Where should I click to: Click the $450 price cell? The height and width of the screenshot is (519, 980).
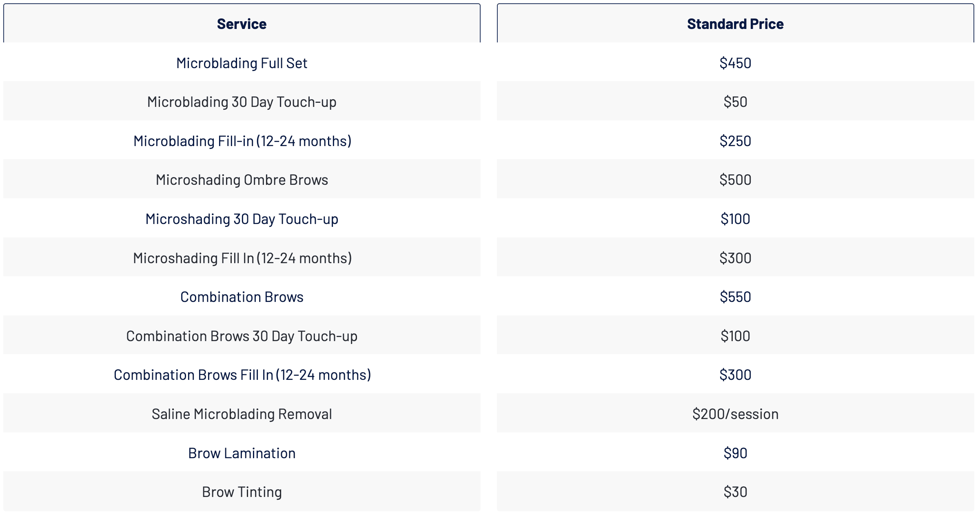(x=735, y=63)
